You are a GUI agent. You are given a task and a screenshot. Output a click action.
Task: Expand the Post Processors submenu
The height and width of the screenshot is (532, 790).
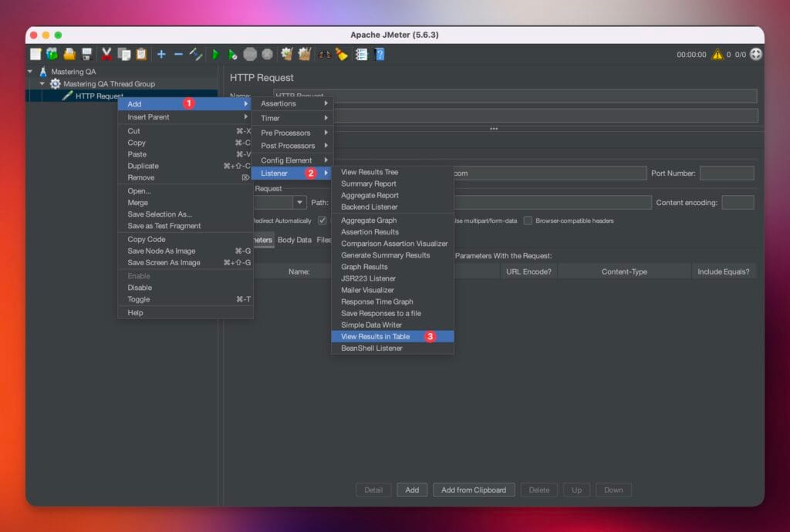pyautogui.click(x=292, y=146)
